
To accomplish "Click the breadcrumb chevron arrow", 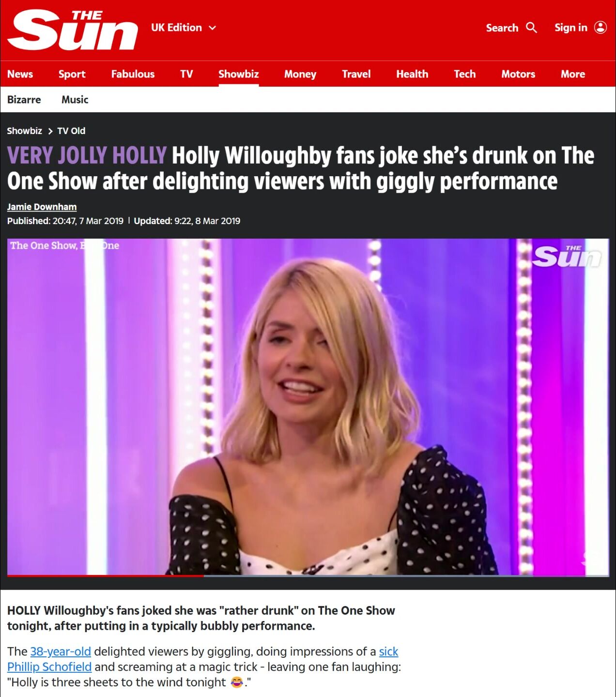I will 50,131.
